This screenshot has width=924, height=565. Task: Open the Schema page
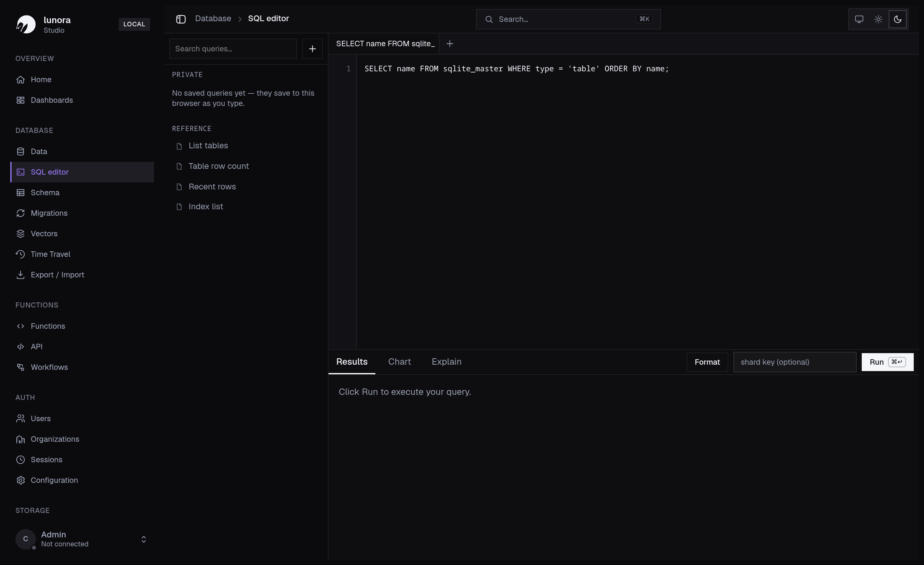[x=82, y=193]
